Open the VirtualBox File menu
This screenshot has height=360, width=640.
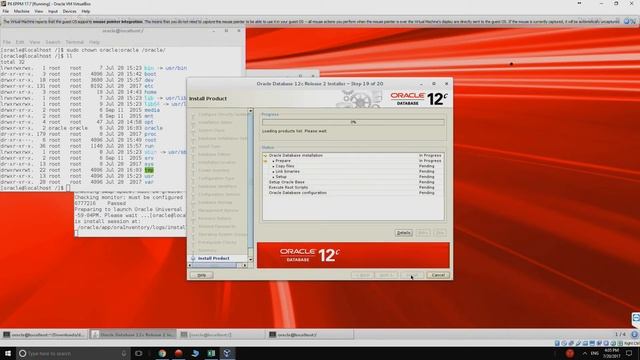click(5, 11)
